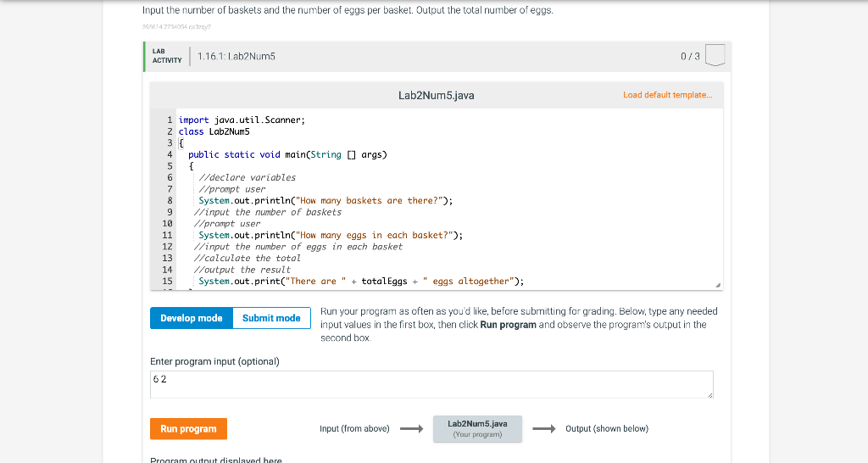868x463 pixels.
Task: Click the 1.16.1: Lab2Num5 activity title
Action: coord(236,56)
